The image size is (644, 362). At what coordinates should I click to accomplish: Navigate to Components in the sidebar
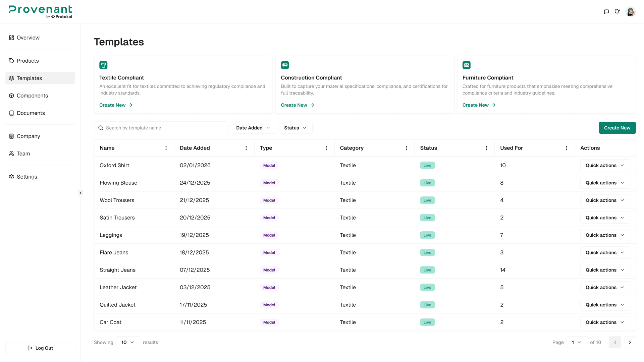(32, 96)
